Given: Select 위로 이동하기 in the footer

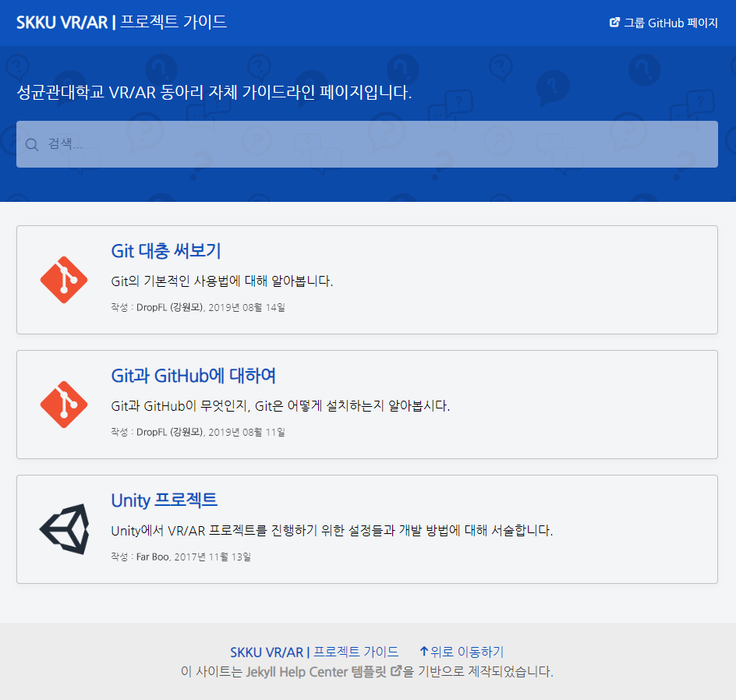Looking at the screenshot, I should tap(462, 652).
